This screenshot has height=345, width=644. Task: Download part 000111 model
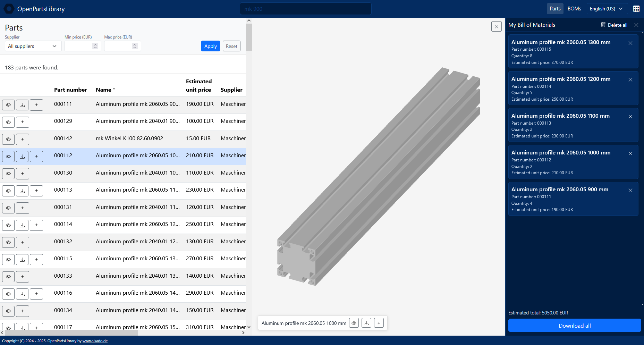point(22,105)
